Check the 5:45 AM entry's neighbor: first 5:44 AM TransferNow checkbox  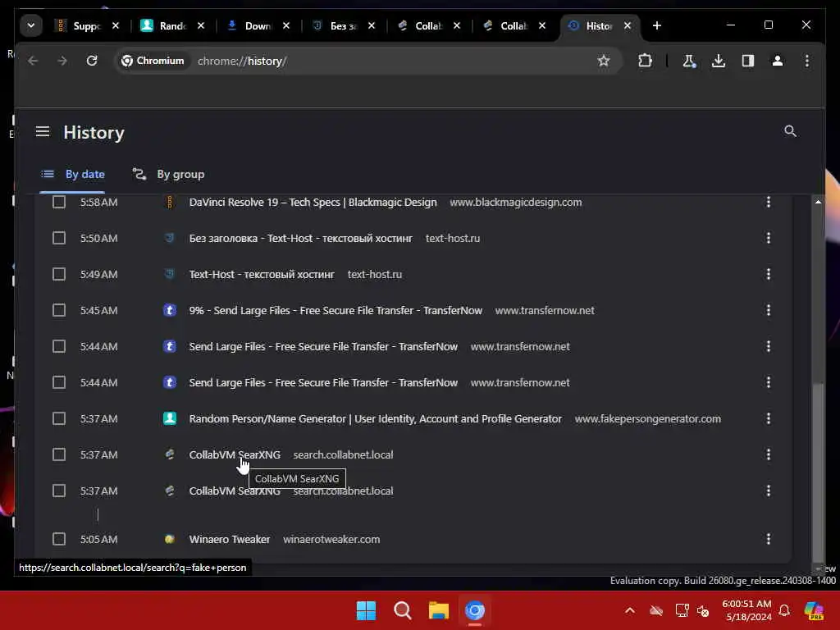(x=59, y=347)
